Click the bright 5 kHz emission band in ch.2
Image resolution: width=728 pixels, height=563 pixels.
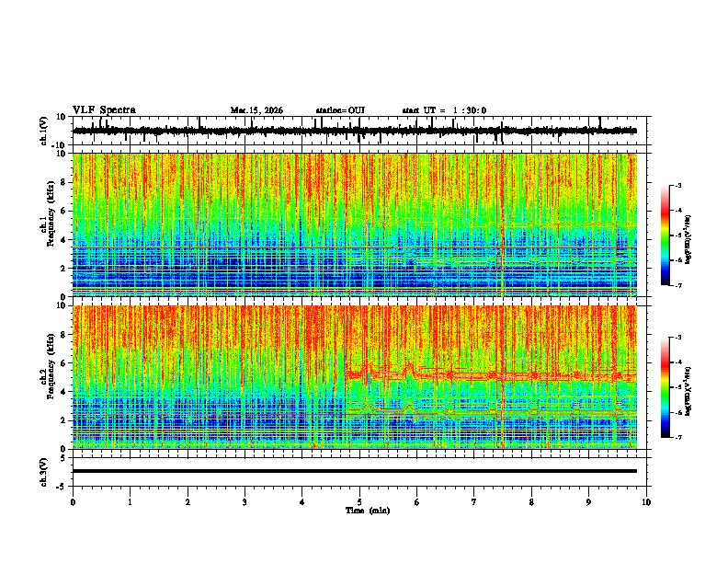click(491, 374)
